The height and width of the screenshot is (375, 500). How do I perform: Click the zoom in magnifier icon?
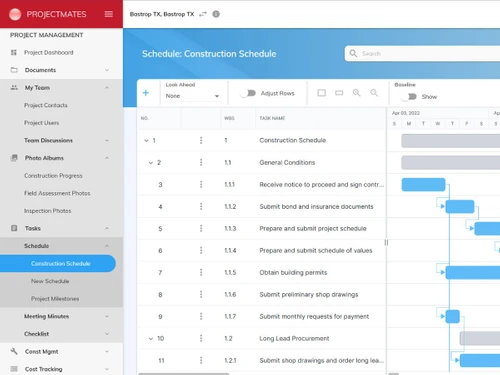pyautogui.click(x=357, y=93)
